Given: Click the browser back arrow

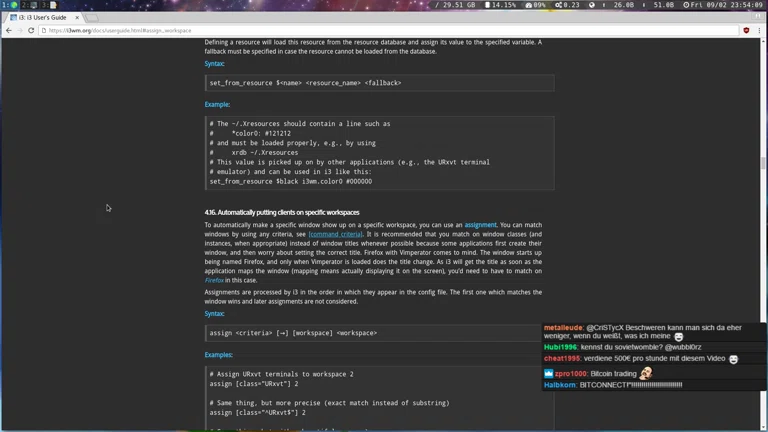Looking at the screenshot, I should point(9,30).
